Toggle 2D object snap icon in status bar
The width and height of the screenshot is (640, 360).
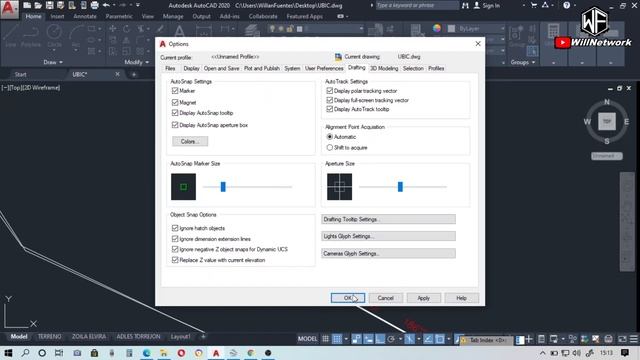pyautogui.click(x=440, y=339)
